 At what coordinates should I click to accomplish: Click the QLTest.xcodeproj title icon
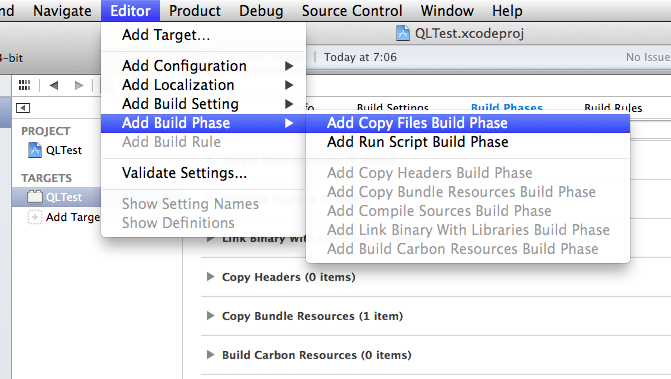(x=402, y=33)
